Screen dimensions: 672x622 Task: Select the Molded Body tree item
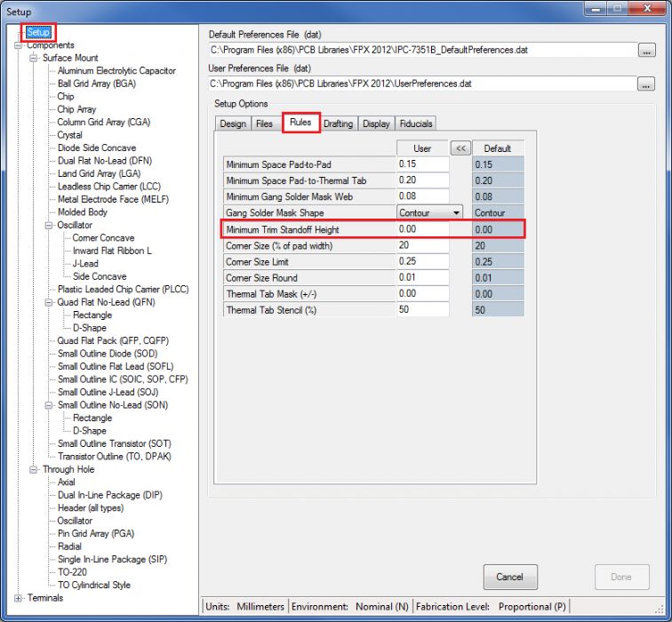tap(83, 212)
